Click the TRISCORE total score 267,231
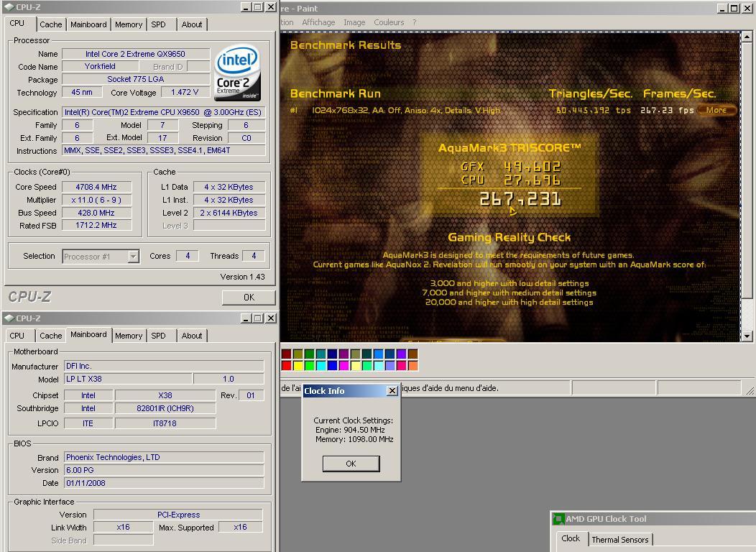This screenshot has height=552, width=756. pyautogui.click(x=520, y=198)
